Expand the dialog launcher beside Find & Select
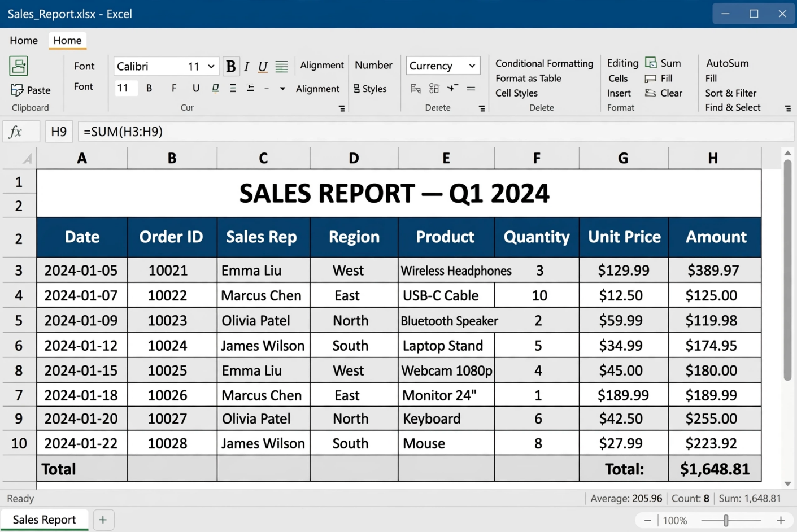 click(x=788, y=108)
